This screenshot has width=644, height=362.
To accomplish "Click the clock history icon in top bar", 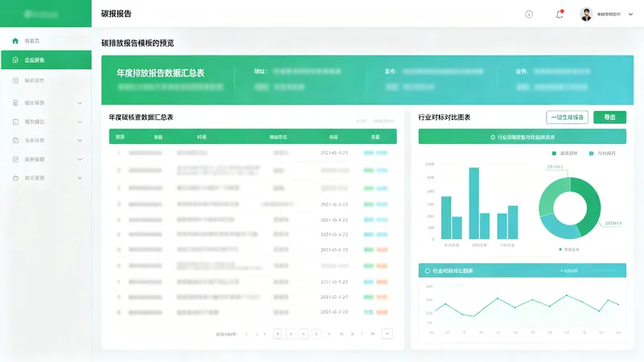I will 529,14.
